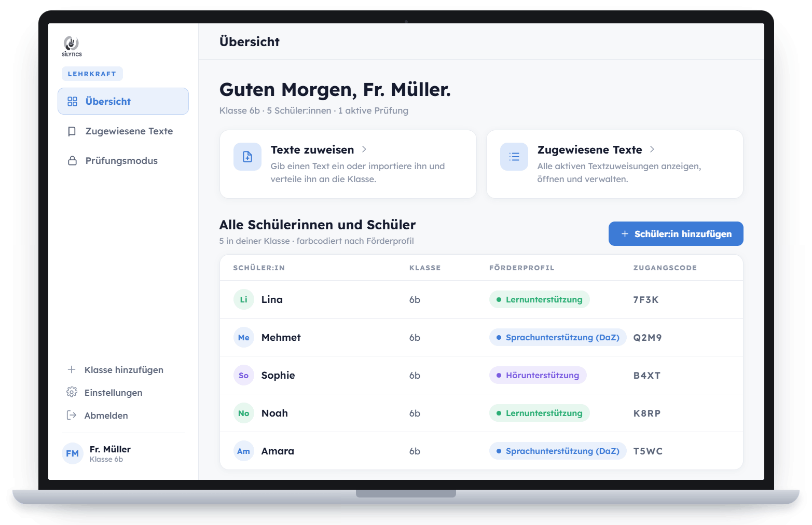
Task: Go to Zugewiesene Texte in sidebar
Action: (123, 131)
